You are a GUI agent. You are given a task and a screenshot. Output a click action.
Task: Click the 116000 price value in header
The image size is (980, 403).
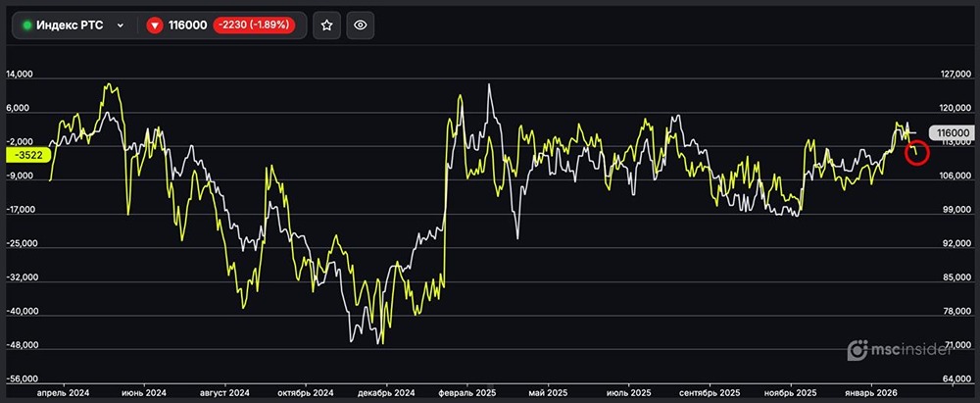pyautogui.click(x=188, y=25)
